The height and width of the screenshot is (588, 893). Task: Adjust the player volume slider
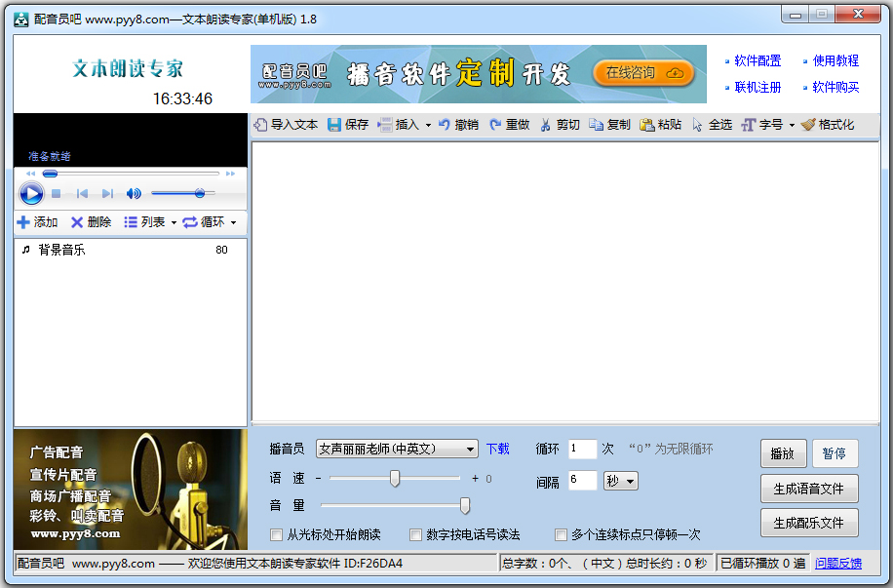pos(183,194)
